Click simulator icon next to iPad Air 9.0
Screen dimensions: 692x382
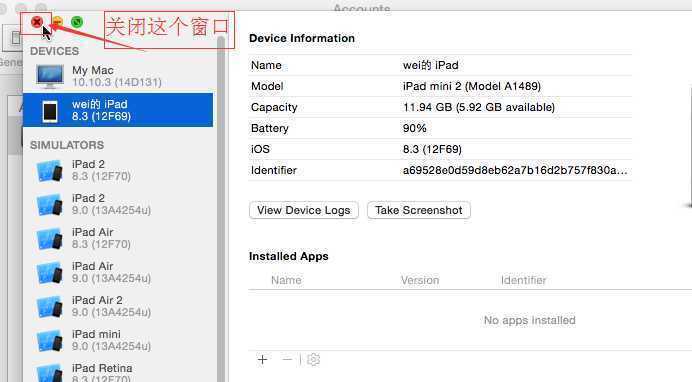(x=49, y=273)
